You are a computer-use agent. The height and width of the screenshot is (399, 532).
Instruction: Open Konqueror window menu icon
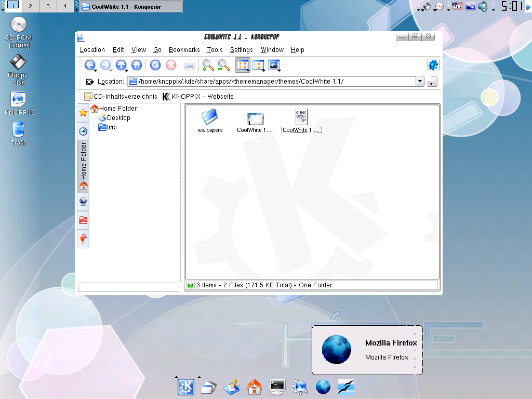pyautogui.click(x=80, y=37)
